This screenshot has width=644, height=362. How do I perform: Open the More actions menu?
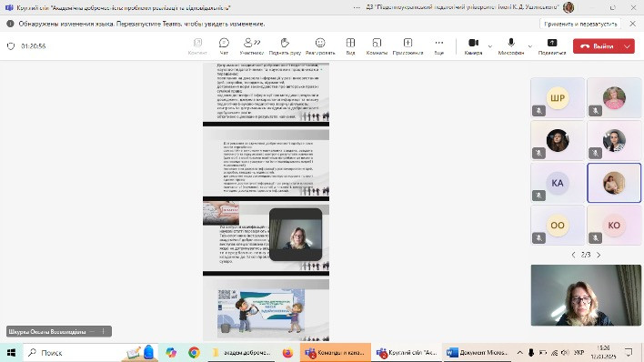(439, 46)
